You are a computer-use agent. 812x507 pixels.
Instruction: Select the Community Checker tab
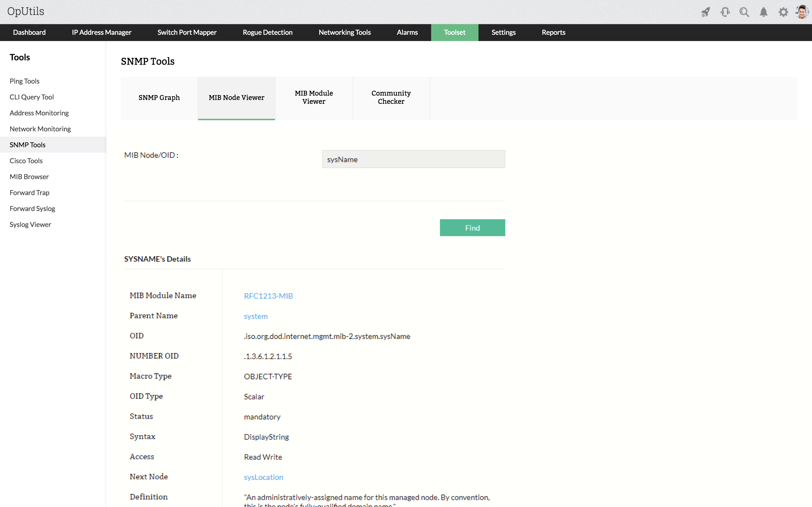391,98
